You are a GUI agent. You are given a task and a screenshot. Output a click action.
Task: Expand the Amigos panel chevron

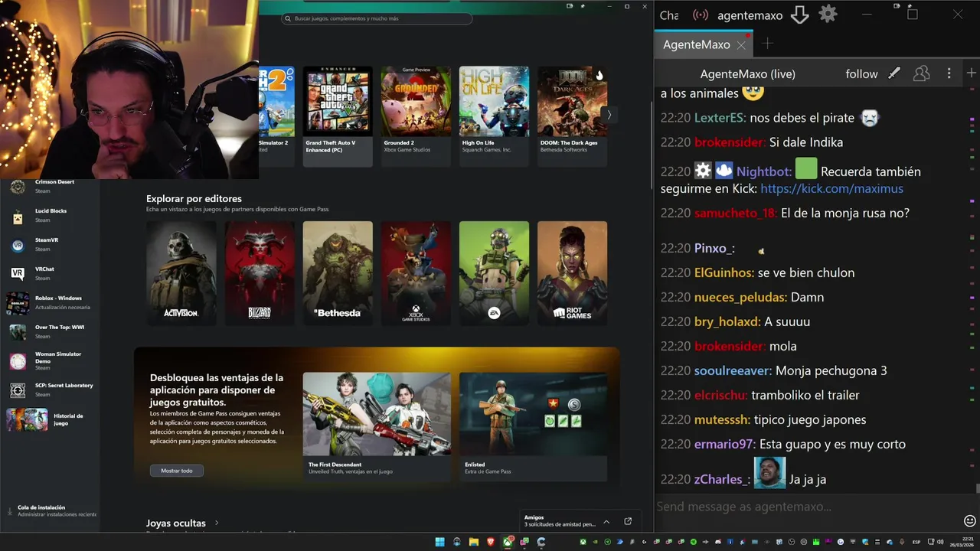[x=606, y=521]
